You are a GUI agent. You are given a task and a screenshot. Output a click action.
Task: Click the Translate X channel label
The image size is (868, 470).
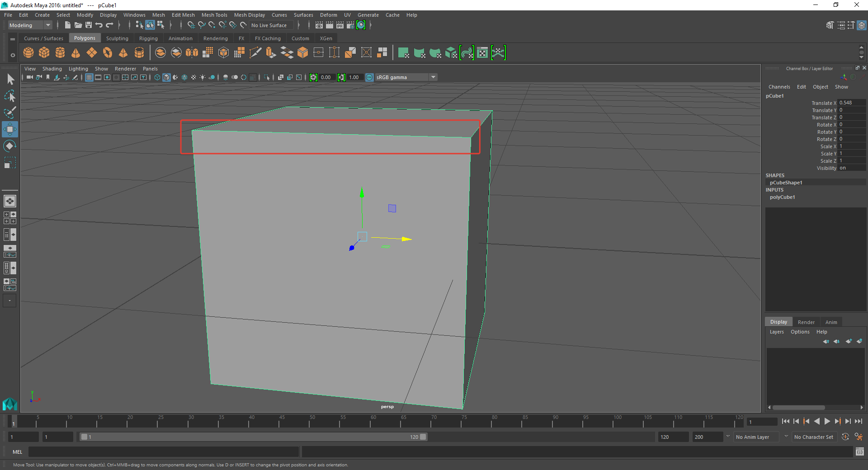(x=824, y=103)
